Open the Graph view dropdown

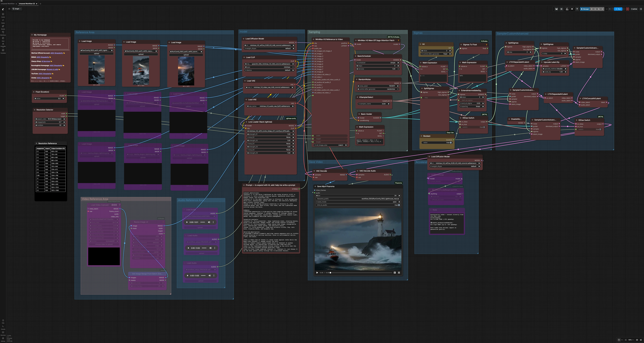pyautogui.click(x=17, y=9)
